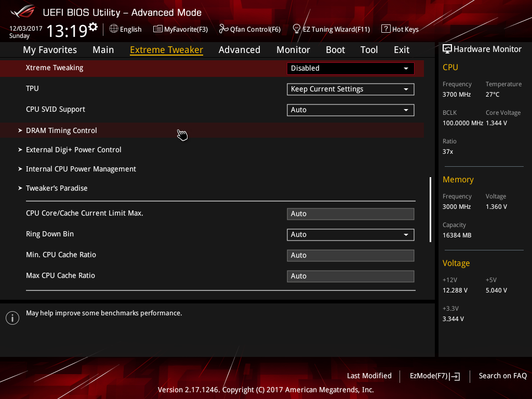Click the BCLK value 100.0000 MHz

(463, 123)
